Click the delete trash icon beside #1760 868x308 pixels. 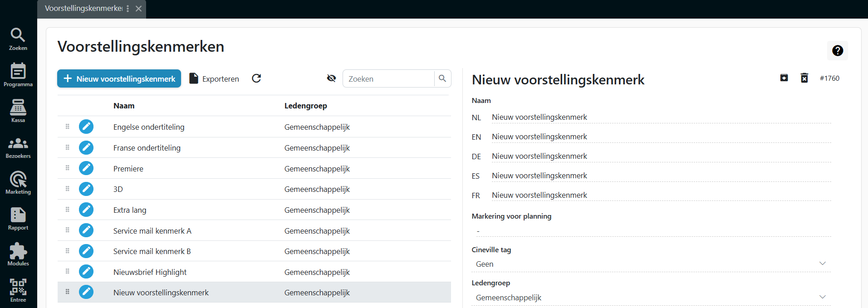point(804,78)
